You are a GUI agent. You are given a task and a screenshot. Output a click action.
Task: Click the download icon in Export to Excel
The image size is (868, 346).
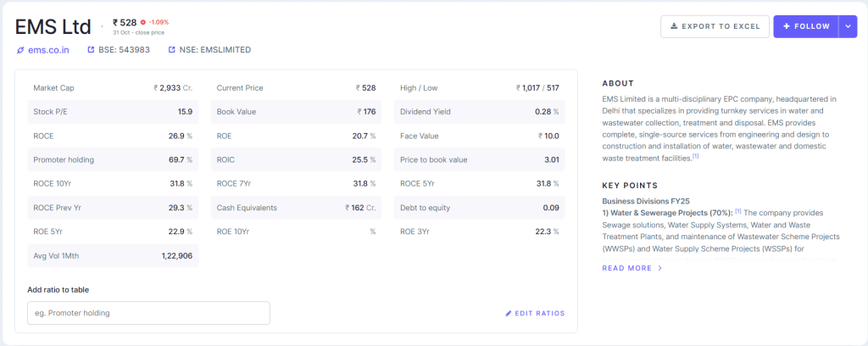(x=675, y=26)
